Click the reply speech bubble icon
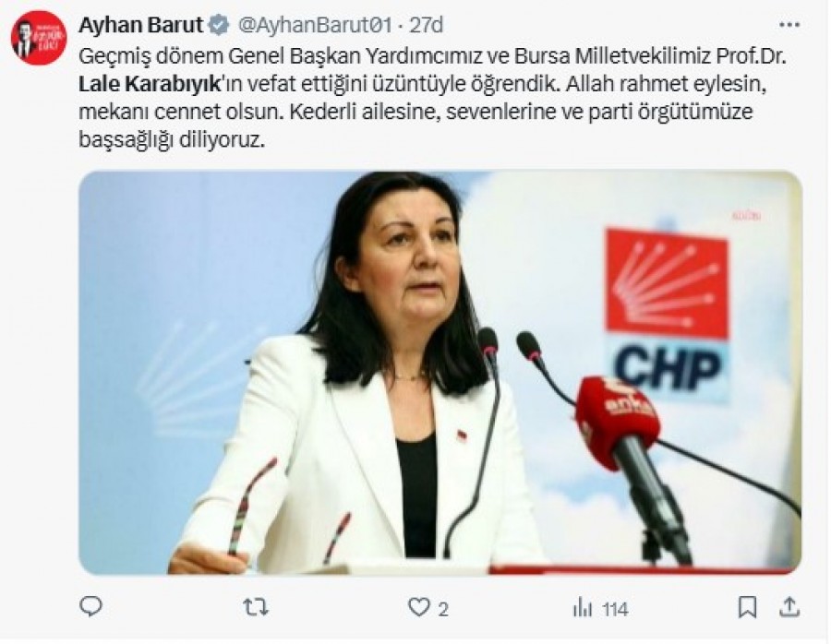The height and width of the screenshot is (644, 831). click(90, 606)
